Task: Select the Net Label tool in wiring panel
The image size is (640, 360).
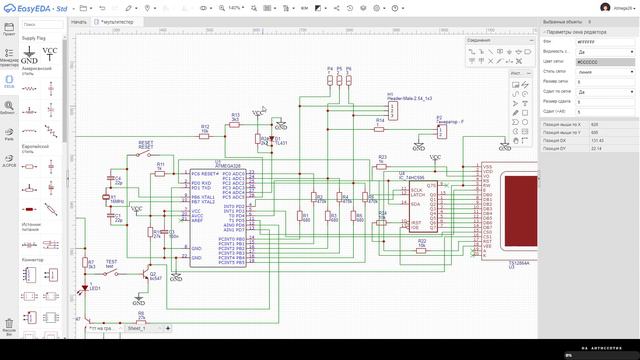Action: [x=500, y=52]
